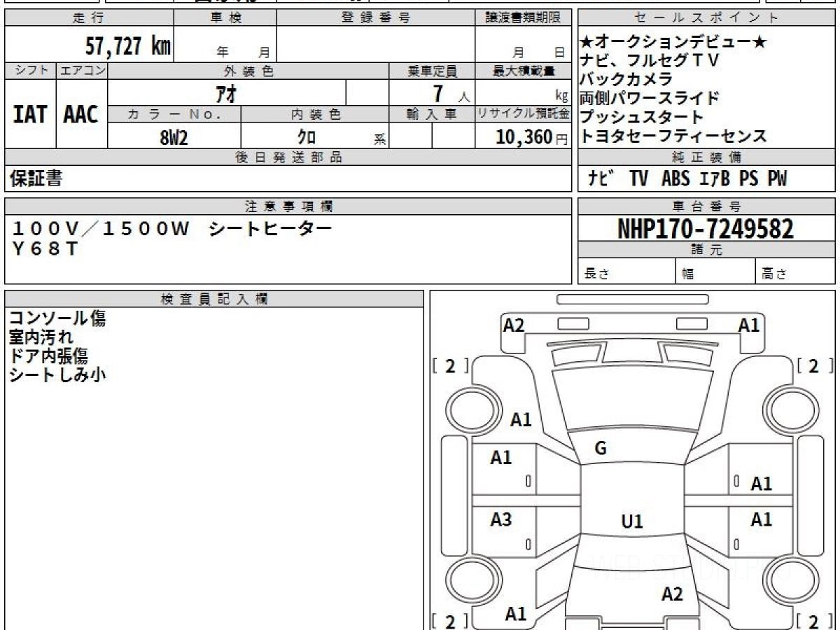Screen dimensions: 840x630
Task: Select the 保証書 entry under later-shipped parts
Action: (x=36, y=179)
